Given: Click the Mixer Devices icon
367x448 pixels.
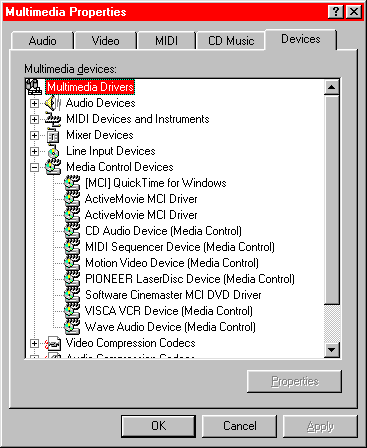Looking at the screenshot, I should click(53, 135).
